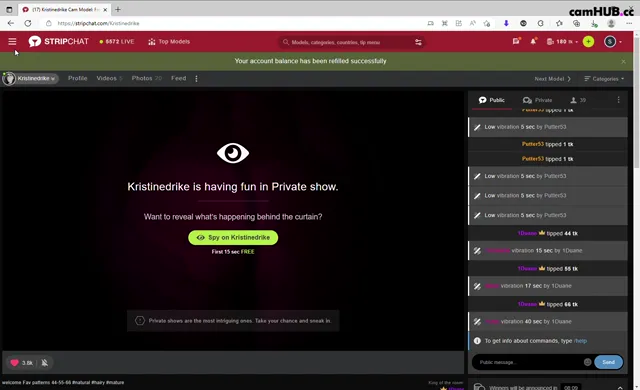This screenshot has width=640, height=390.
Task: Expand the Kristinedrike model name dropdown
Action: (31, 78)
